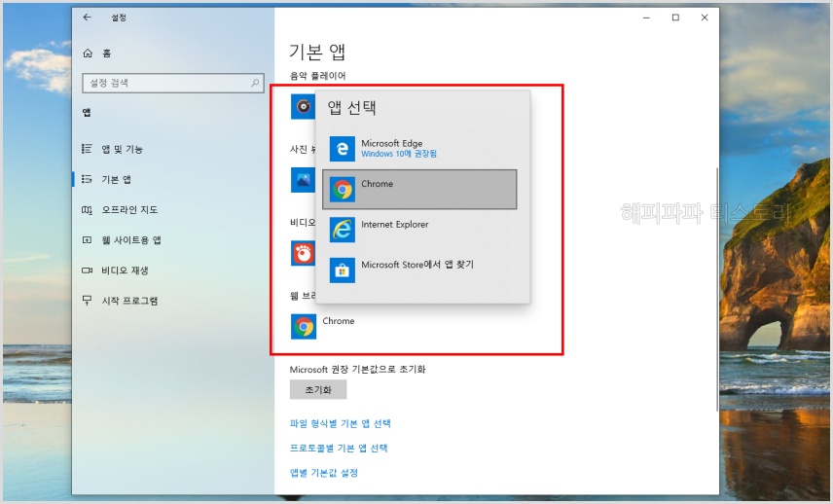Close the Settings window

[705, 18]
